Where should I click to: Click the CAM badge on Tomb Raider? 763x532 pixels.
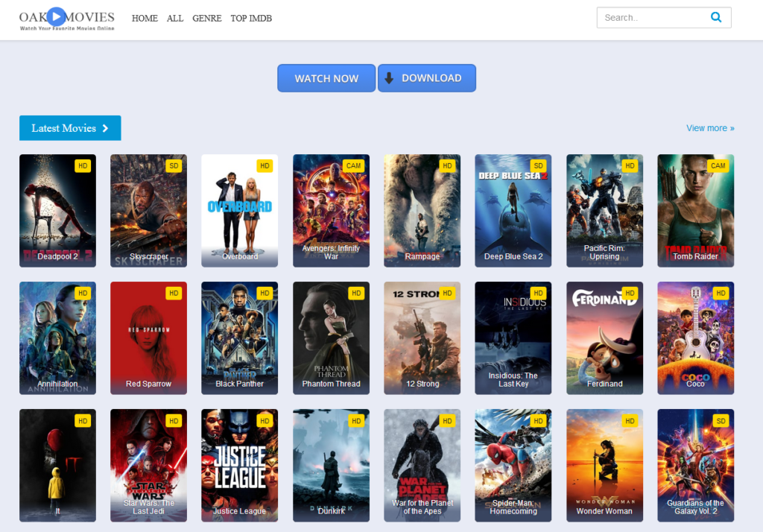(718, 166)
